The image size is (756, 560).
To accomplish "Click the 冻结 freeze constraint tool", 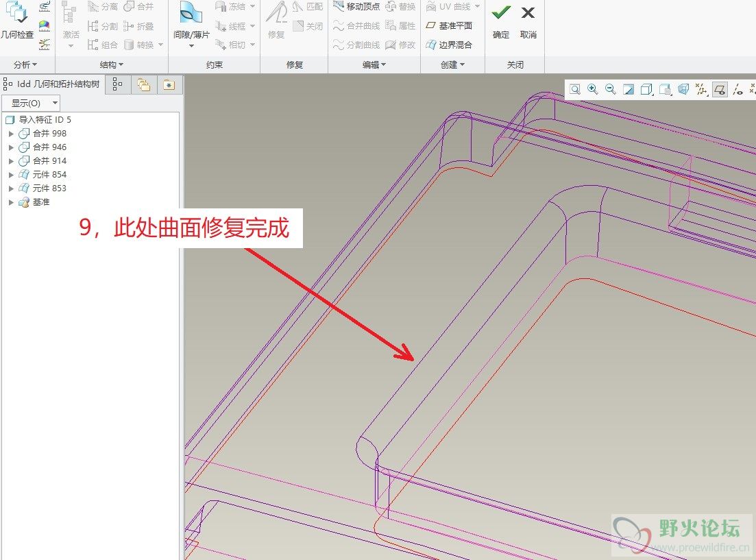I will click(x=231, y=7).
